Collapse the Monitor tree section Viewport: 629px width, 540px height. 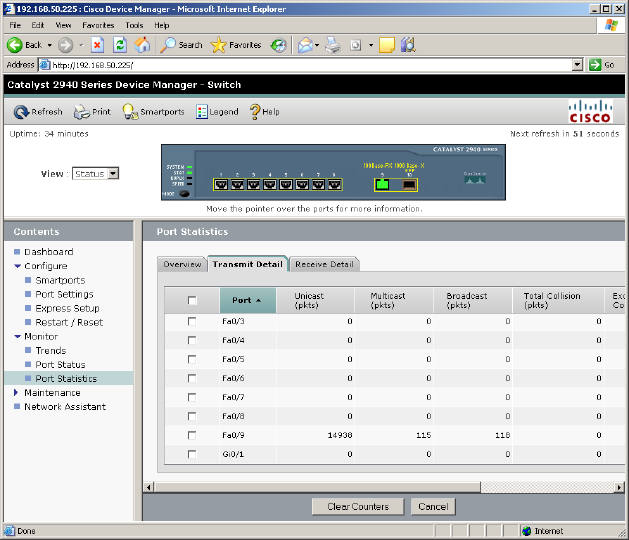[x=17, y=337]
